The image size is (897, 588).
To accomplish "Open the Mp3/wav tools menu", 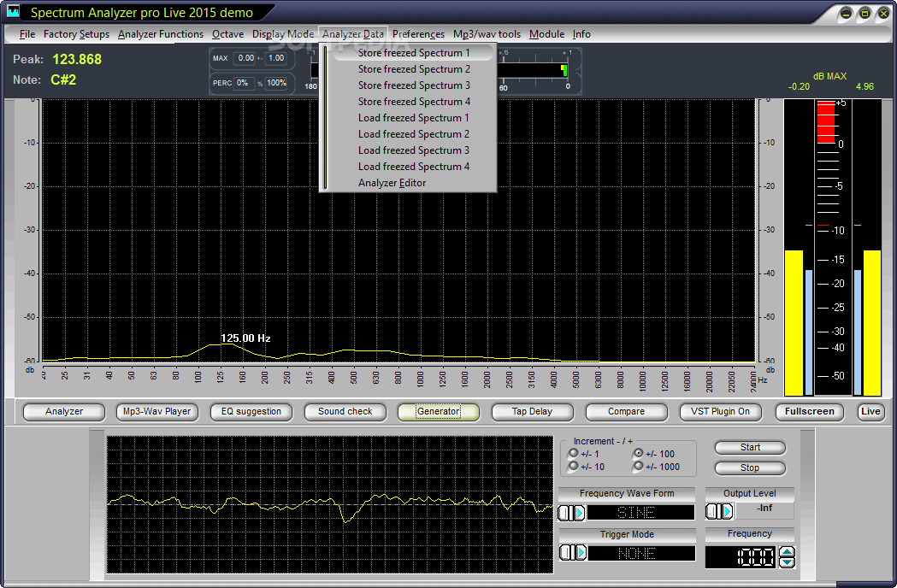I will tap(487, 34).
